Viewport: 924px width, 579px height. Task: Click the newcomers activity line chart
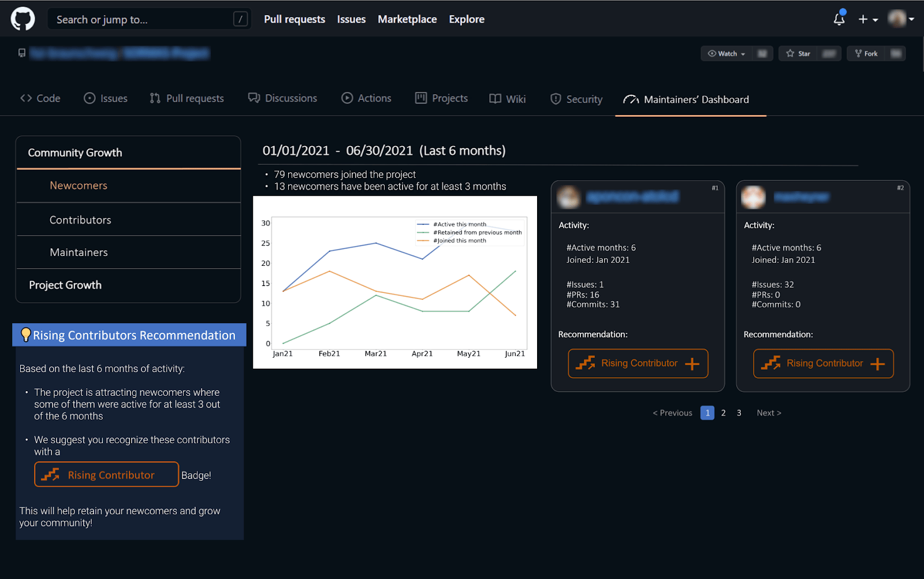(x=395, y=283)
